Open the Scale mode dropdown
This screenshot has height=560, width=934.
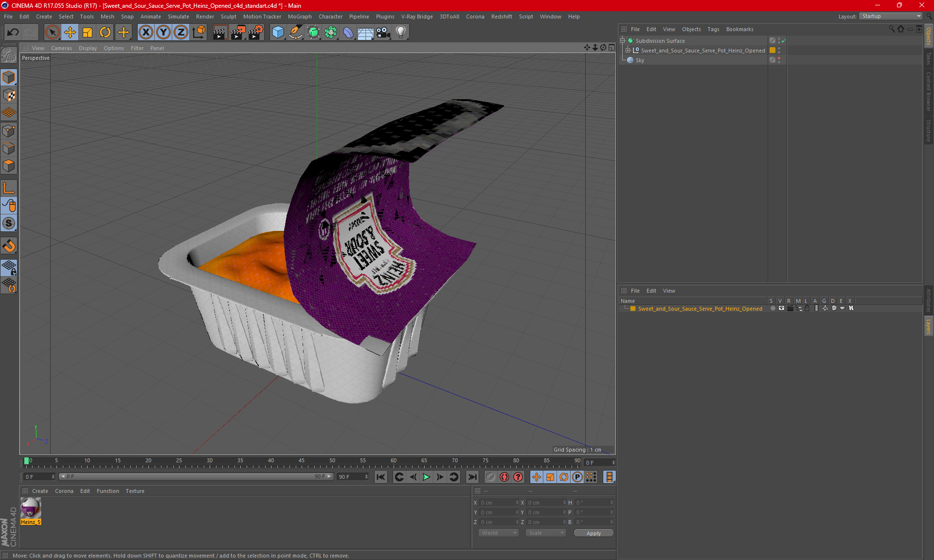546,533
